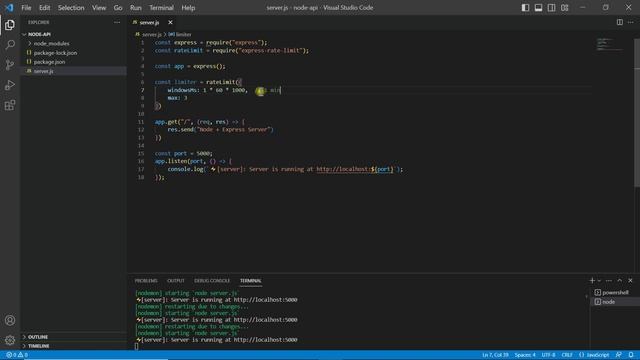Expand the Outline section
This screenshot has height=360, width=640.
click(38, 337)
